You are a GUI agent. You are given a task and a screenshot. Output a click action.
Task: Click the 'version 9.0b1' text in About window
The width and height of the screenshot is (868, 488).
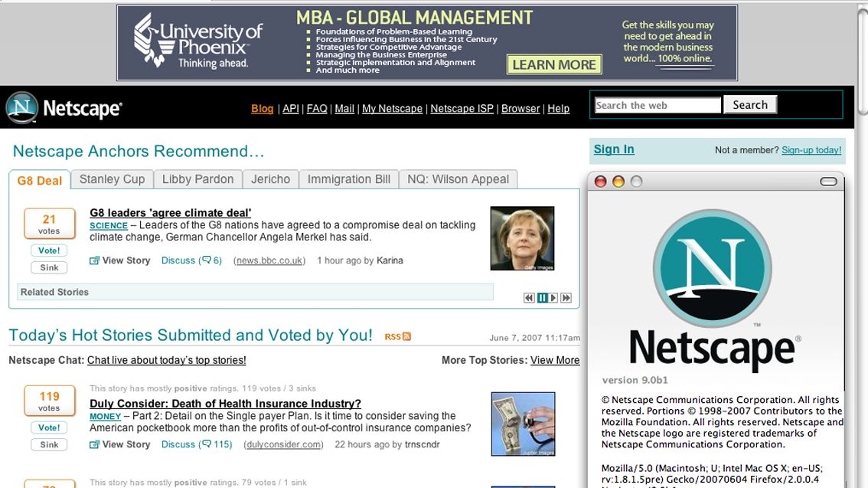point(635,380)
